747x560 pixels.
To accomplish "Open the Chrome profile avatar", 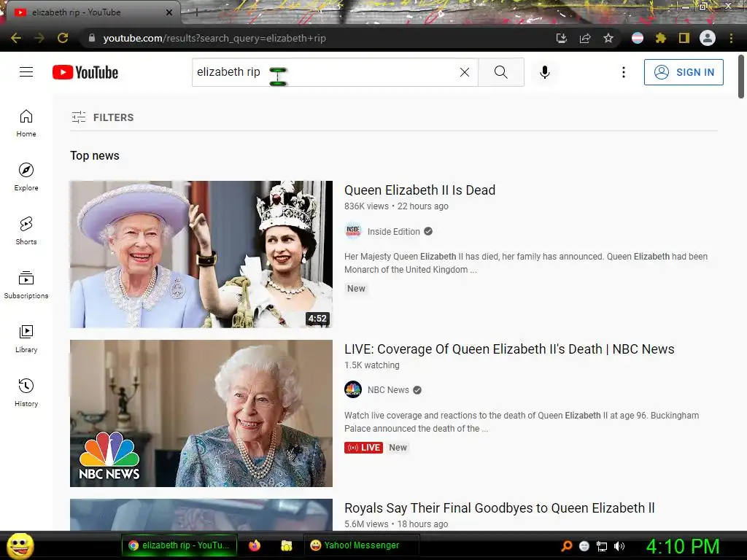I will (708, 38).
